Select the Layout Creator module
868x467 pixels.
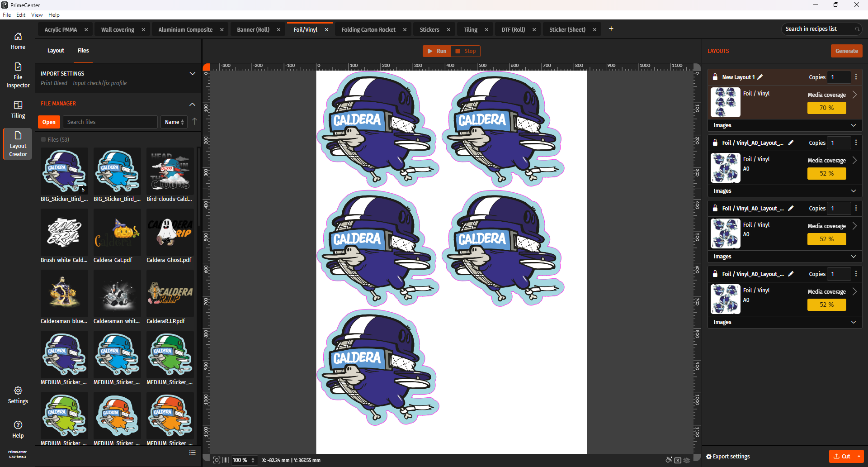point(18,144)
